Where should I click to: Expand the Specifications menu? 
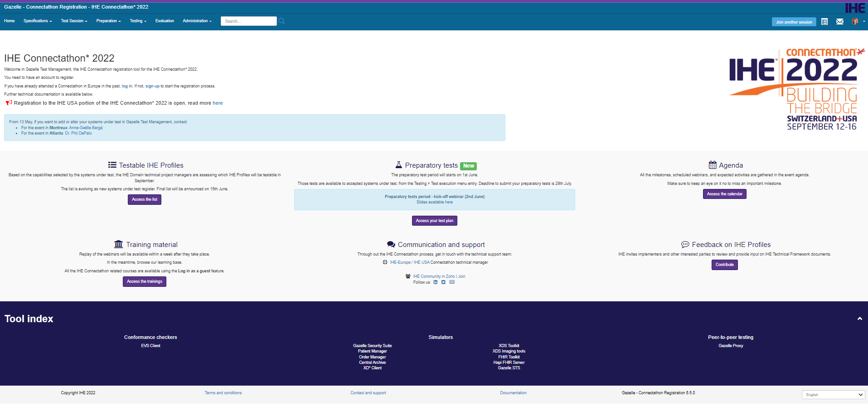pyautogui.click(x=38, y=21)
